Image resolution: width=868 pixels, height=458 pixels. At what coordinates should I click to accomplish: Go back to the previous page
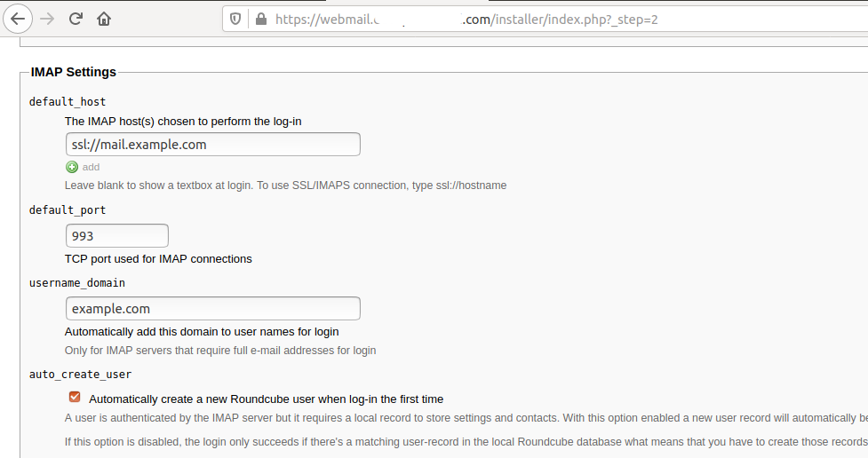click(x=18, y=19)
